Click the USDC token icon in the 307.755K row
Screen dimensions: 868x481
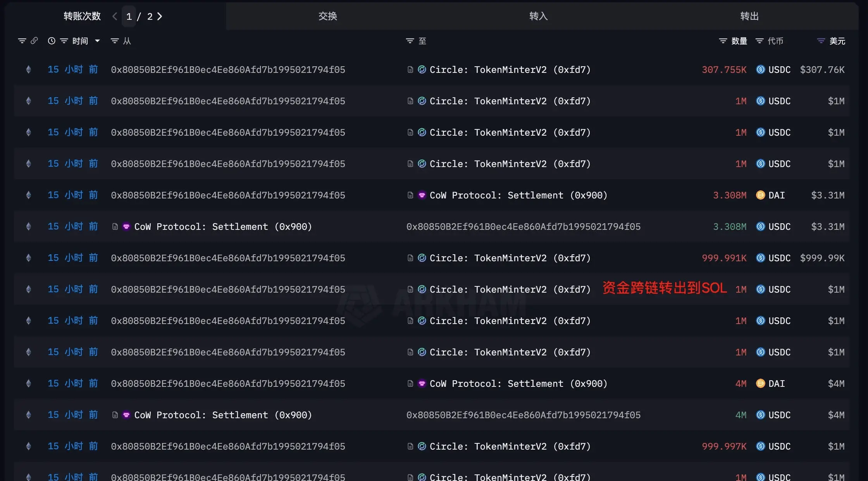click(x=760, y=70)
